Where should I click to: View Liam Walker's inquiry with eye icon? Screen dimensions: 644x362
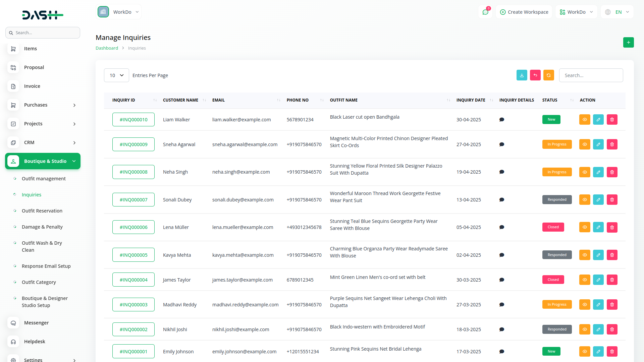[584, 120]
